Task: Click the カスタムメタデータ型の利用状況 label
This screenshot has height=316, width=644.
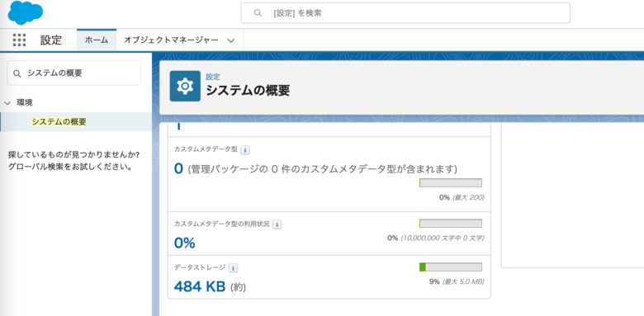Action: coord(222,224)
